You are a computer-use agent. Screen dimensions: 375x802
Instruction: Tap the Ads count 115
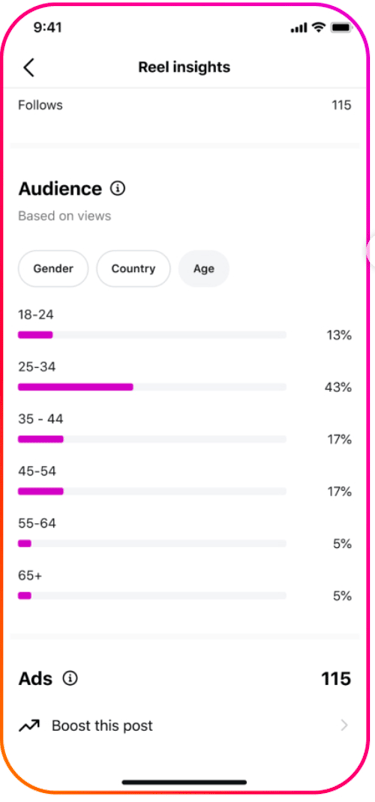pos(336,679)
